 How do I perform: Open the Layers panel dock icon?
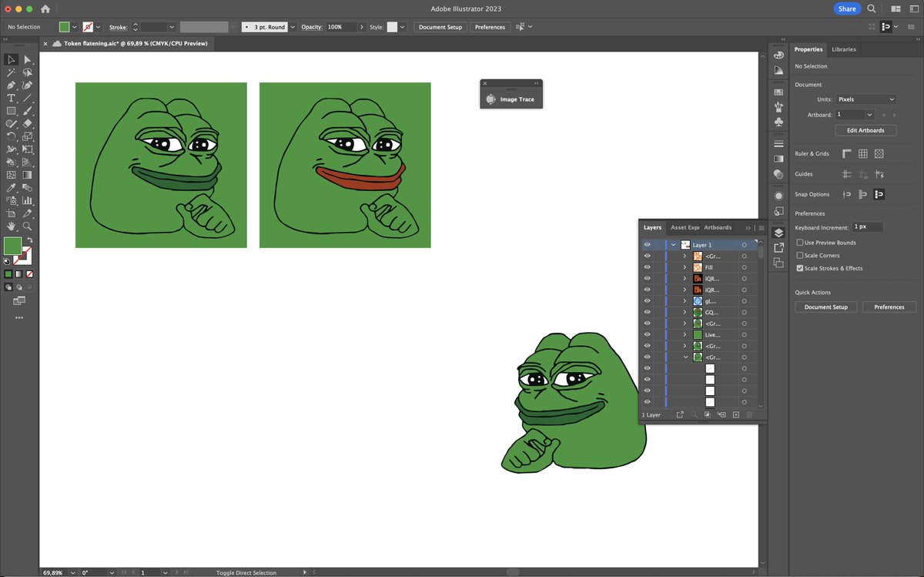[x=778, y=233]
